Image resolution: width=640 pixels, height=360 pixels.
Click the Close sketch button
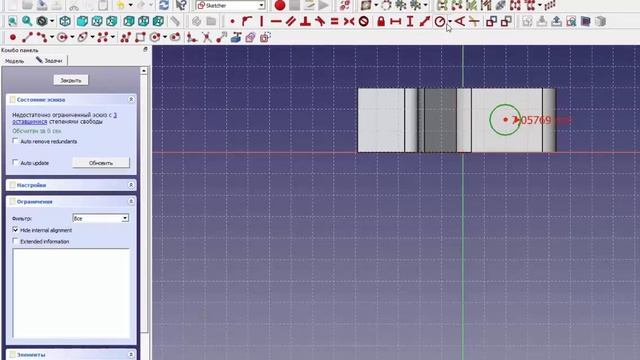click(x=71, y=80)
